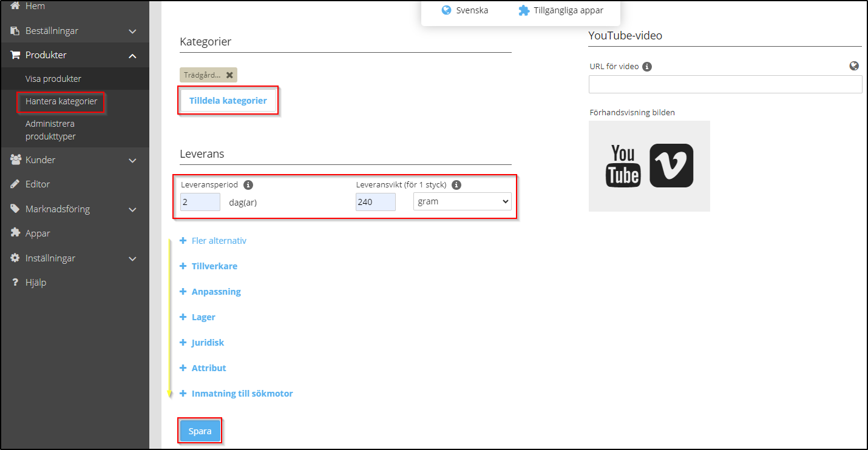Open Hantera kategorier in the sidebar
This screenshot has width=868, height=450.
pyautogui.click(x=61, y=101)
